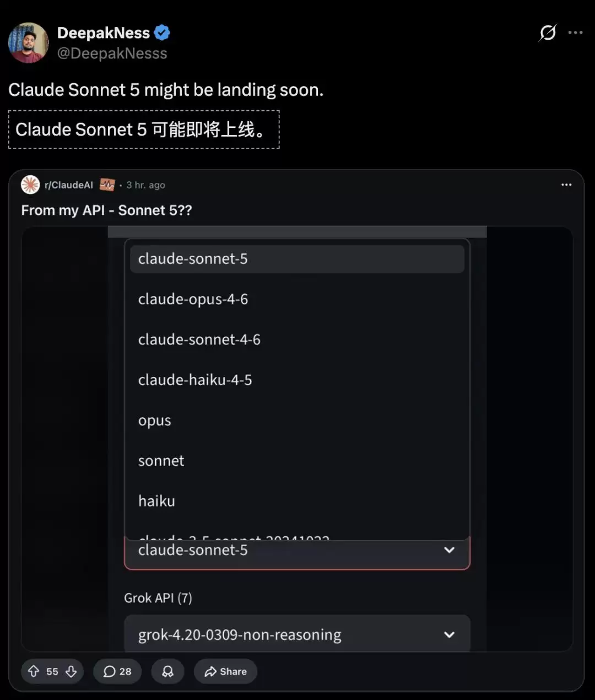Click the blue verified badge
Screen dimensions: 595x700
pos(162,33)
